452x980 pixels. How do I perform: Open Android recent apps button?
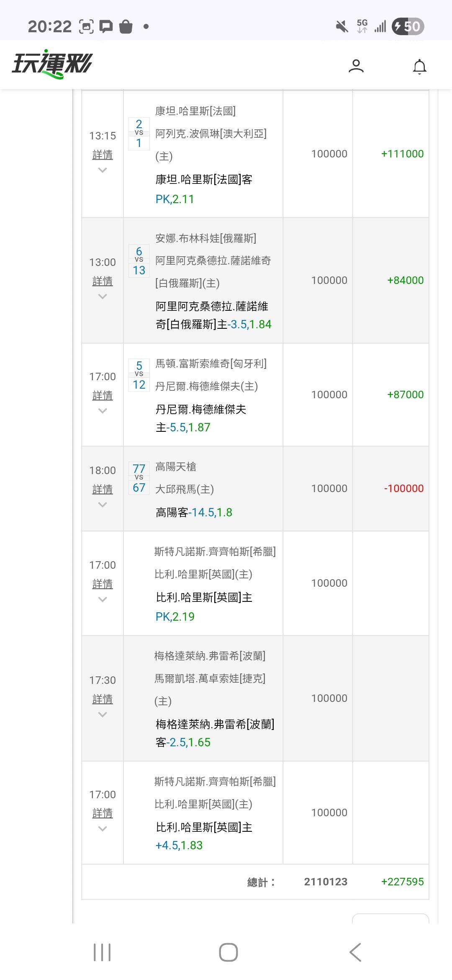coord(102,952)
